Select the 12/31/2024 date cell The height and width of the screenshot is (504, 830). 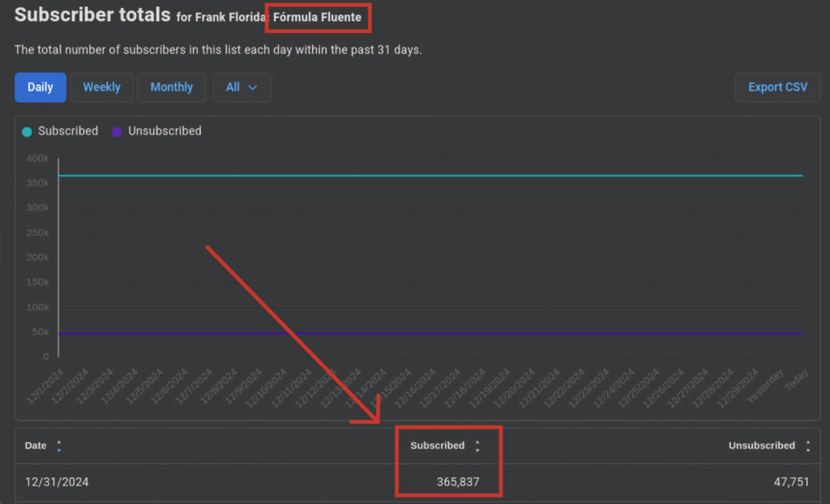(x=57, y=482)
